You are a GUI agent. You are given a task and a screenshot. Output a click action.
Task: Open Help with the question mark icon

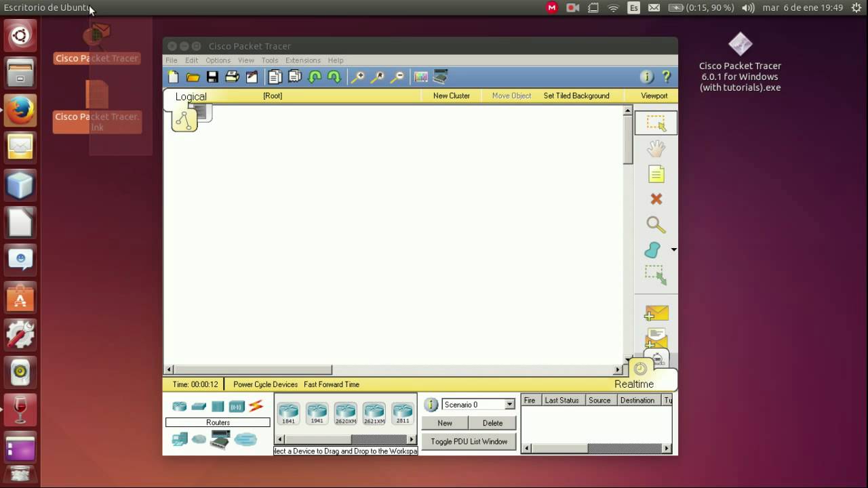666,77
